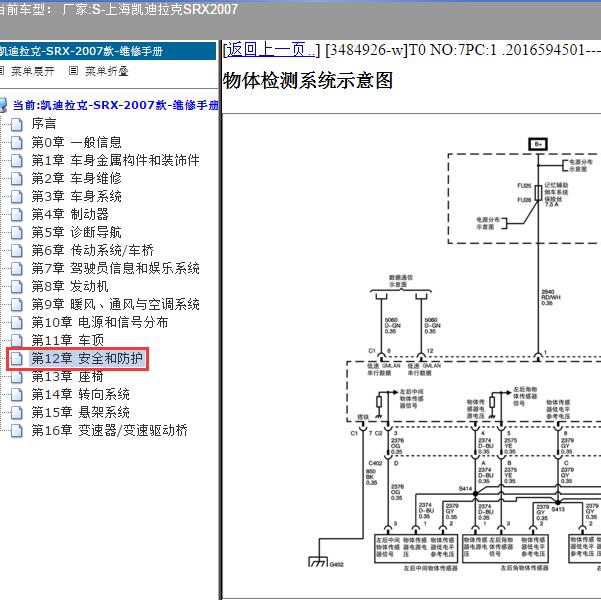The image size is (601, 600).
Task: Click the heading 物体检测系统示意图
Action: 308,81
